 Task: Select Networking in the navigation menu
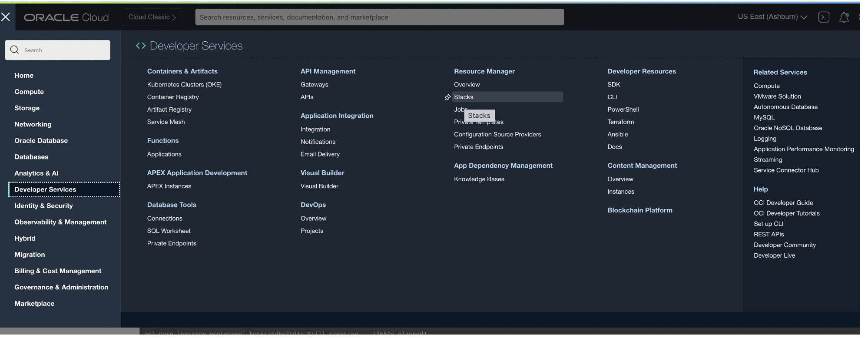pyautogui.click(x=33, y=124)
